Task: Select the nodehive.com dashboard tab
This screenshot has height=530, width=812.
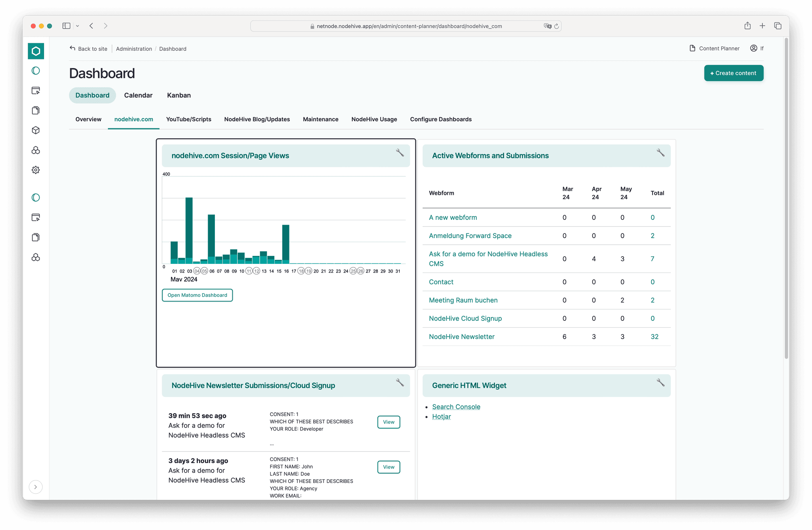Action: [x=134, y=119]
